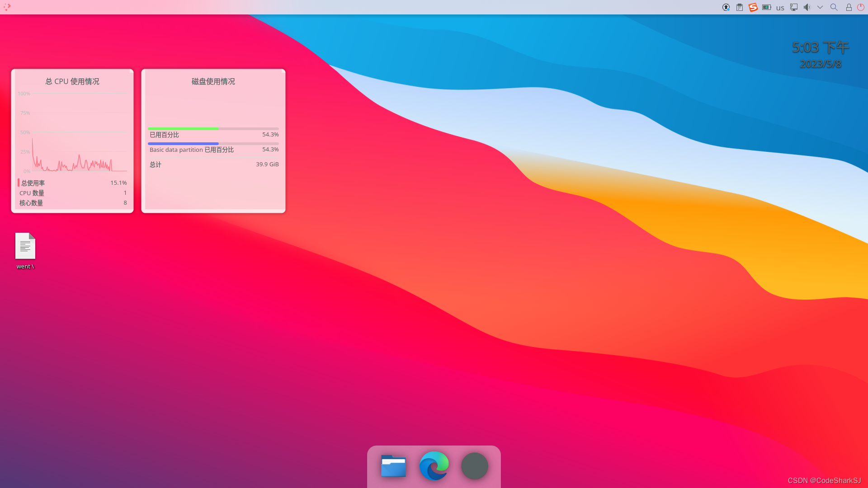
Task: Switch the 'us' keyboard layout indicator
Action: click(x=780, y=8)
